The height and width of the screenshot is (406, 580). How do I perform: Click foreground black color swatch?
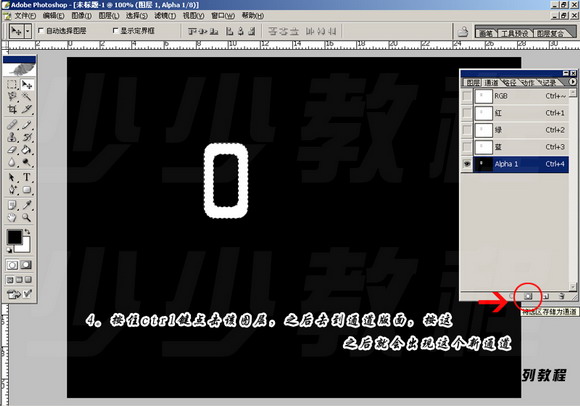(14, 237)
